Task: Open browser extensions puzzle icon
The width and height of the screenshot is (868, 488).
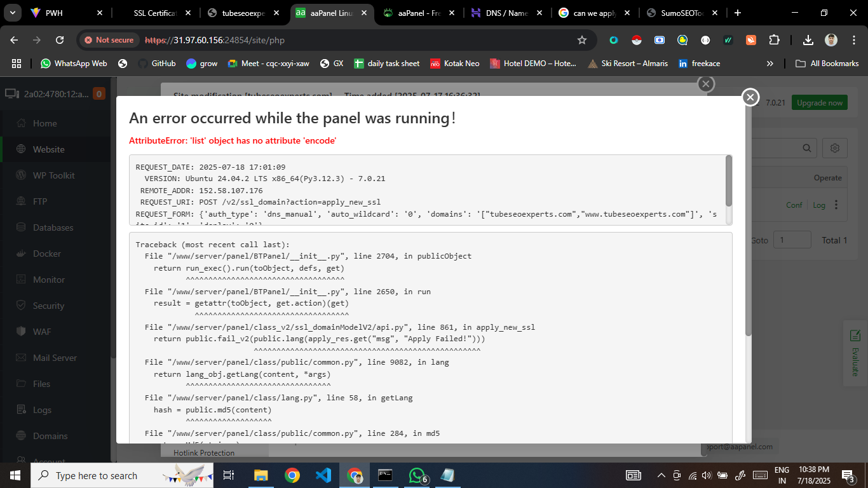Action: click(774, 40)
